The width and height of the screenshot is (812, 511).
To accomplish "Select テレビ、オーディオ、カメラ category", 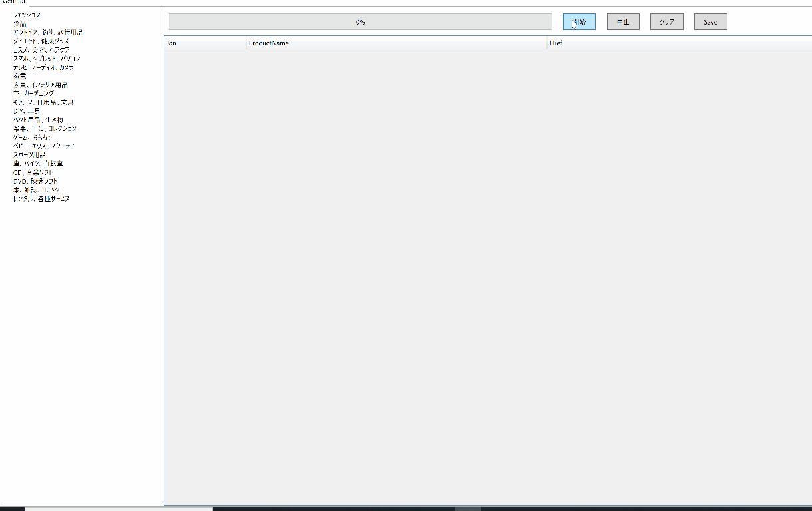I will pos(43,67).
